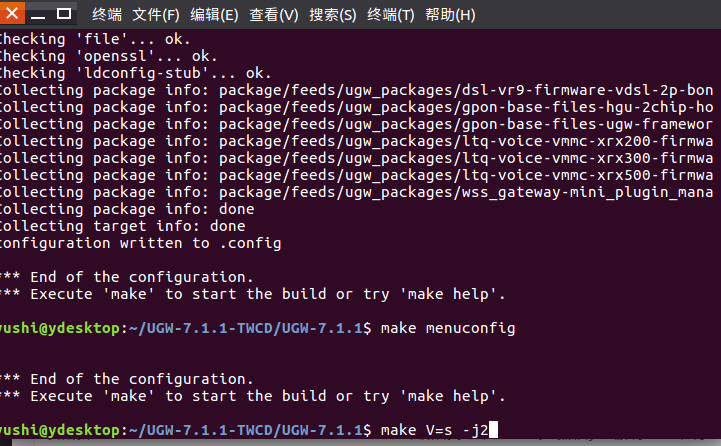Screen dimensions: 721x446
Task: Maximize the terminal window
Action: 64,14
